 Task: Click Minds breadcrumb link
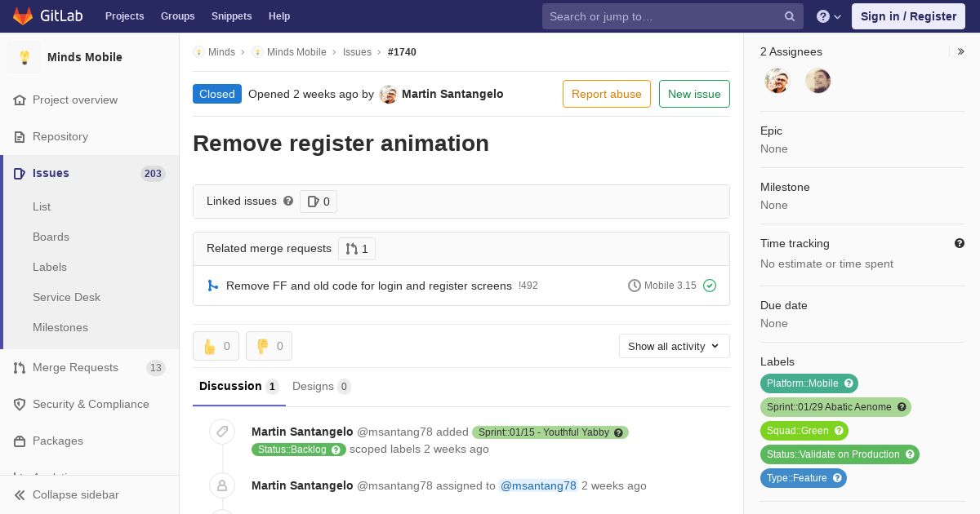coord(221,51)
